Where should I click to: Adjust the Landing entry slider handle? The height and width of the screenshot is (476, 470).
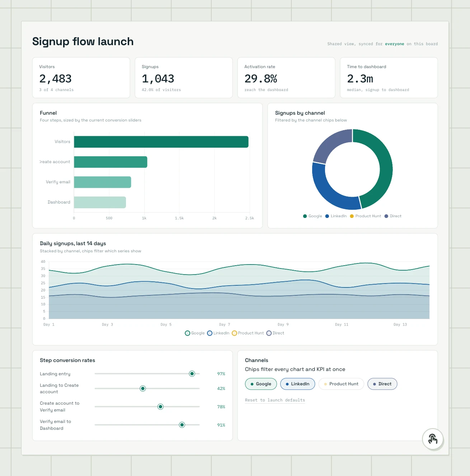192,374
